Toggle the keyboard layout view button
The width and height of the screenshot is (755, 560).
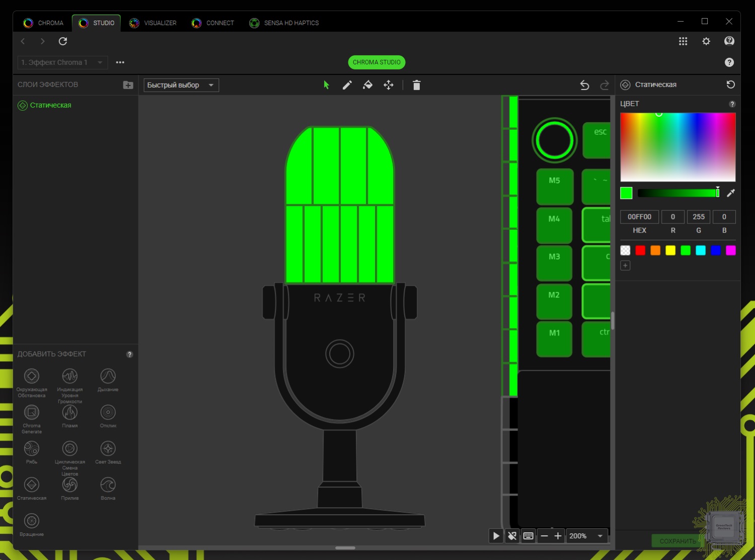click(528, 536)
